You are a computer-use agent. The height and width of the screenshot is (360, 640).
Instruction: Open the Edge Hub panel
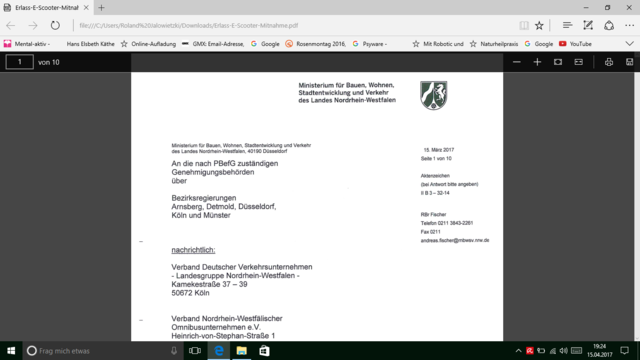pyautogui.click(x=567, y=25)
